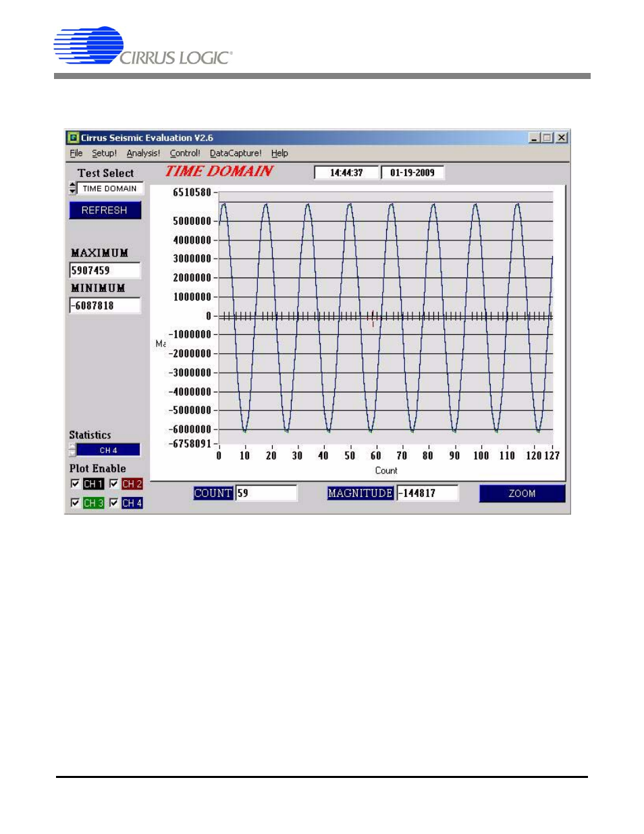Click the Cirrus Seismic Evaluation title bar icon
This screenshot has width=644, height=834.
pyautogui.click(x=74, y=138)
